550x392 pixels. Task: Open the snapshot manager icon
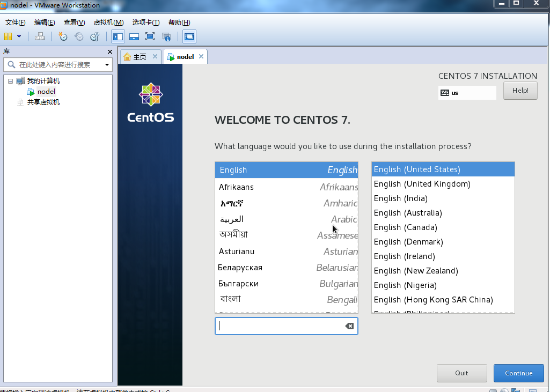pyautogui.click(x=95, y=36)
